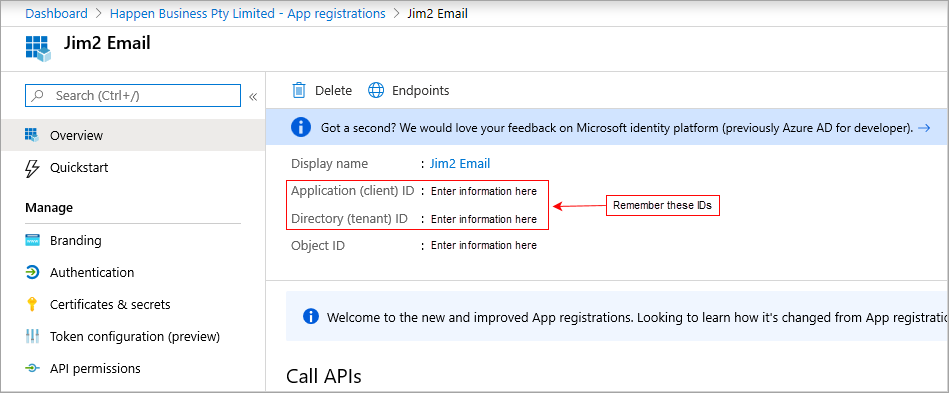
Task: Click the Jim2 Email display name link
Action: click(460, 163)
